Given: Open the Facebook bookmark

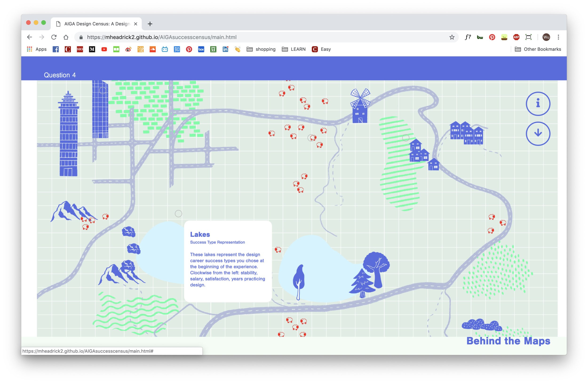Looking at the screenshot, I should point(56,49).
